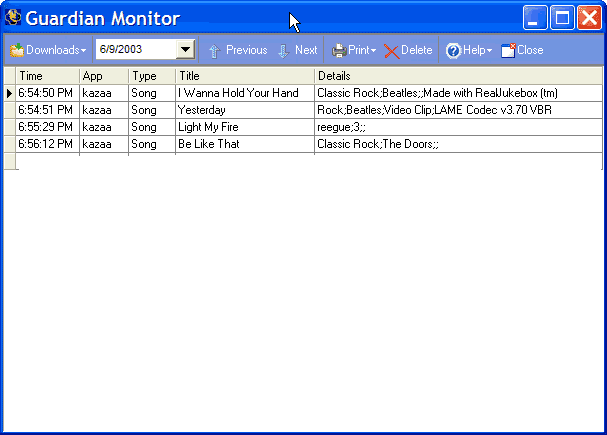Click Song type cell in first row
This screenshot has height=435, width=607.
tap(152, 93)
